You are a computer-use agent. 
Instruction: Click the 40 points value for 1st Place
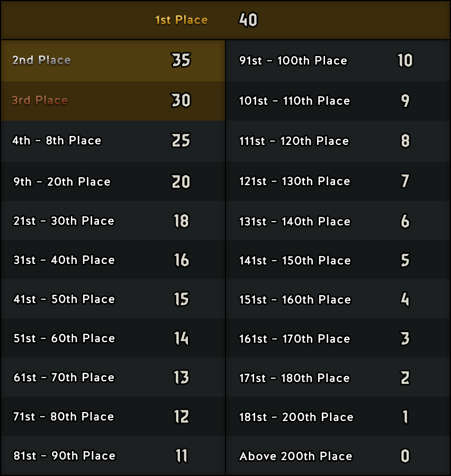248,20
